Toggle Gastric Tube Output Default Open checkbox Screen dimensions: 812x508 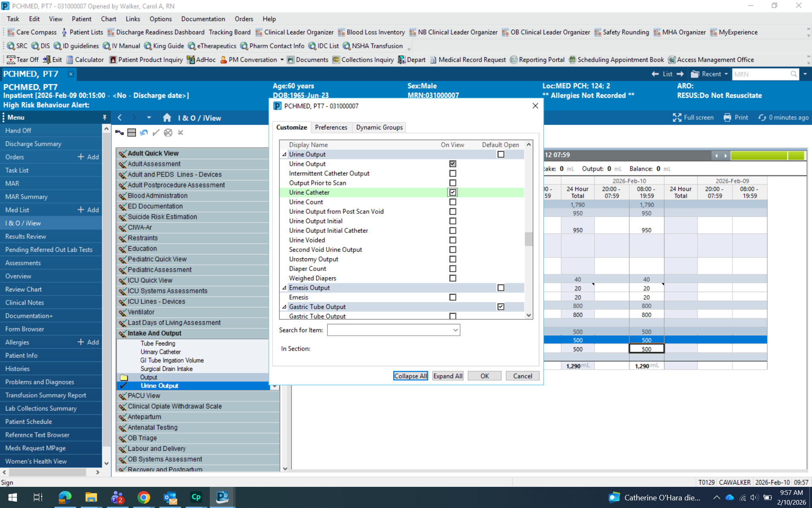[501, 307]
